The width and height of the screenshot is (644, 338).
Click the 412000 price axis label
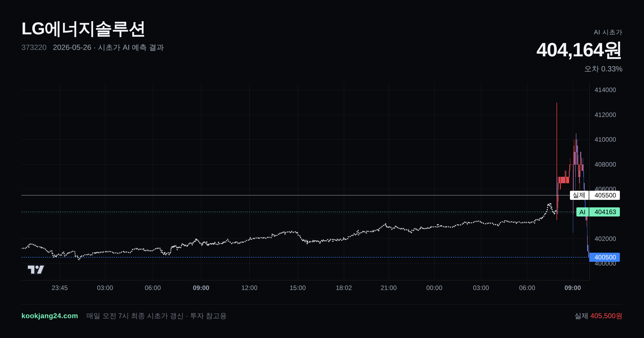[605, 115]
